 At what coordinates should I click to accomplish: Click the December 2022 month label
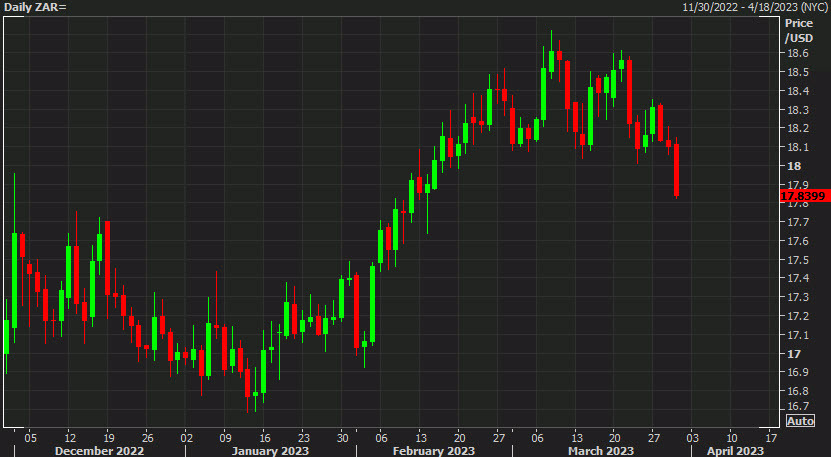(99, 451)
